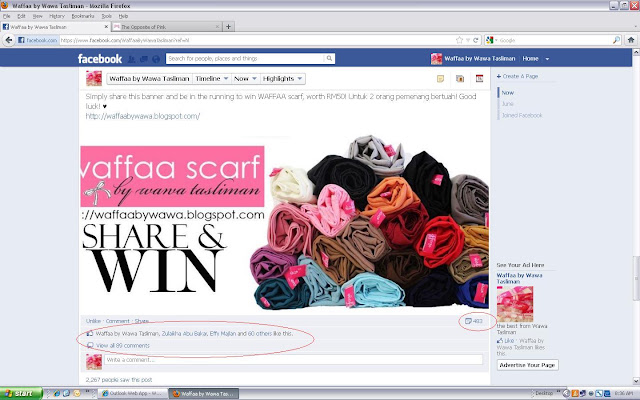Open the Bookmarks menu

pos(83,16)
